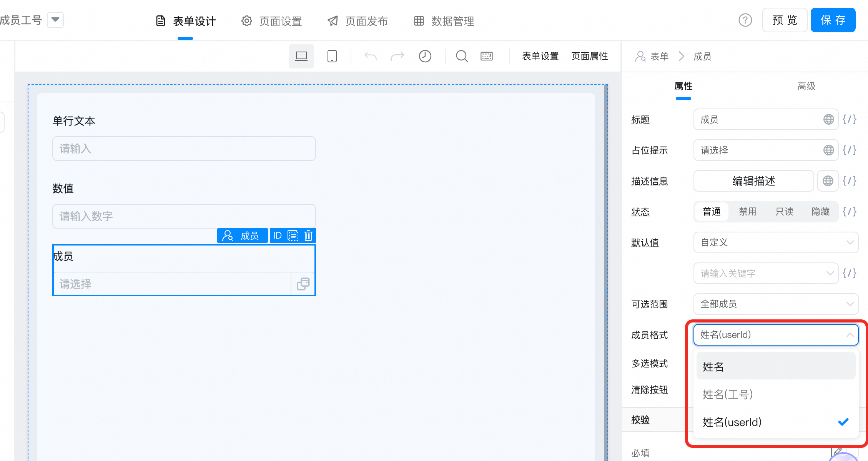868x461 pixels.
Task: Open the 可选范围 全部成员 dropdown
Action: click(x=775, y=304)
